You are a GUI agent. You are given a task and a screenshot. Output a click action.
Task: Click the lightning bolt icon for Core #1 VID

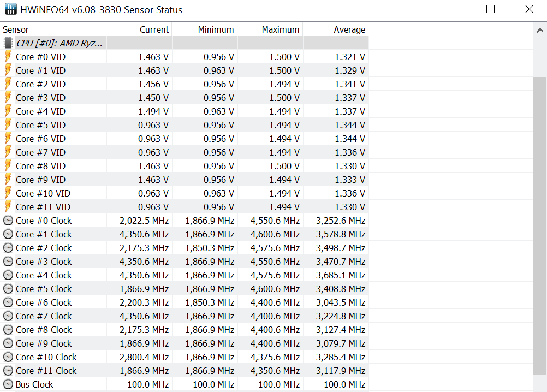[8, 70]
